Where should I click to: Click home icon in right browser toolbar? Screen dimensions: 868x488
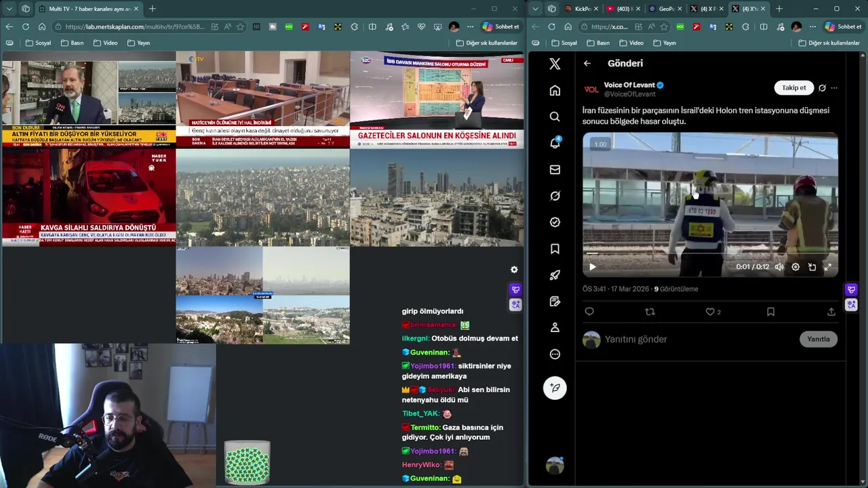point(568,26)
